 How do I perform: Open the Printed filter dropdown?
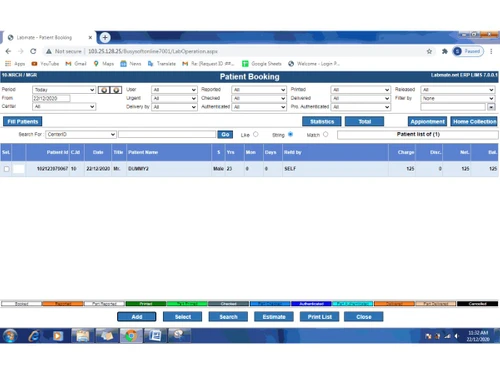tap(361, 90)
